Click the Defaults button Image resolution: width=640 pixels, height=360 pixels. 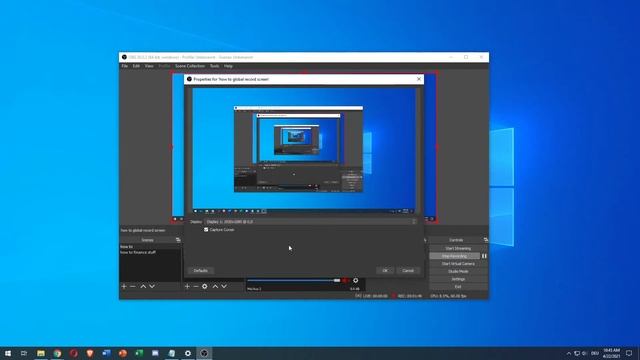[x=200, y=271]
